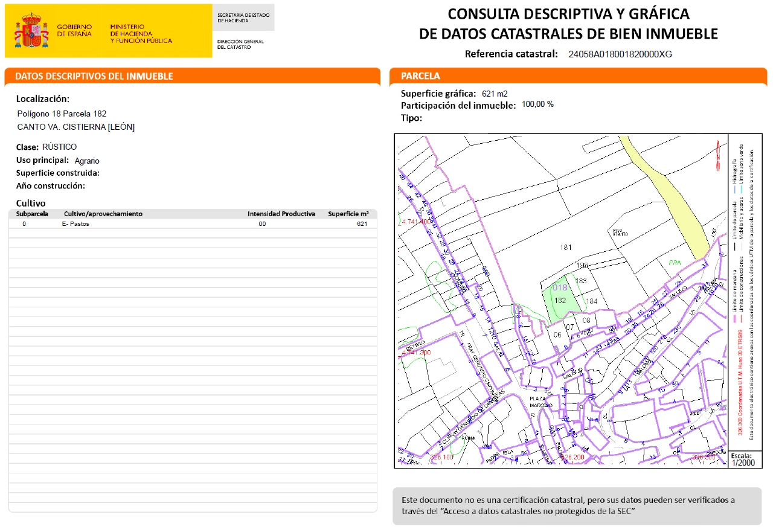Click the parcel label '184' on the map
Screen dimensions: 776x532
point(592,301)
